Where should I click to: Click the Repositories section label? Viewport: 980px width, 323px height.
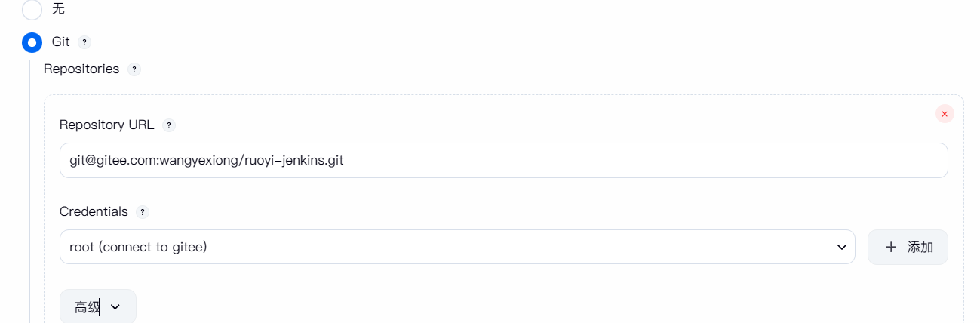(x=81, y=69)
